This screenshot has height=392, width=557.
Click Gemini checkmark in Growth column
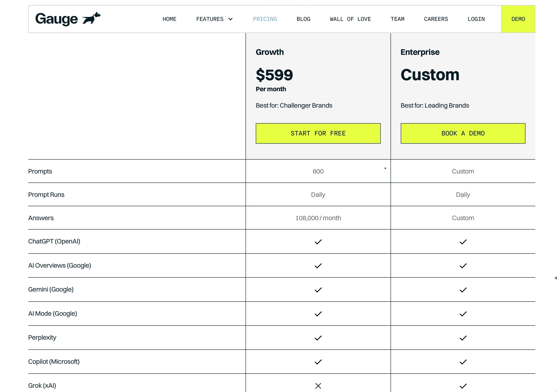click(318, 290)
